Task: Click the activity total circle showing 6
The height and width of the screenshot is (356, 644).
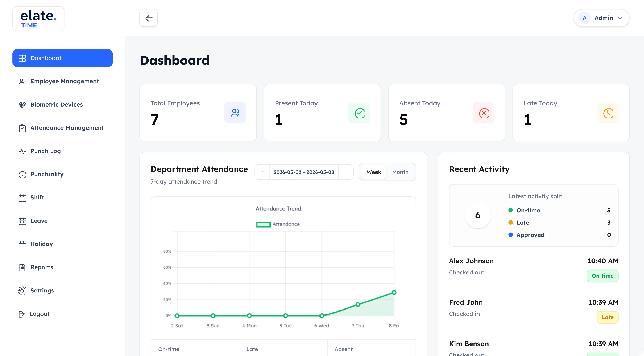Action: 477,215
